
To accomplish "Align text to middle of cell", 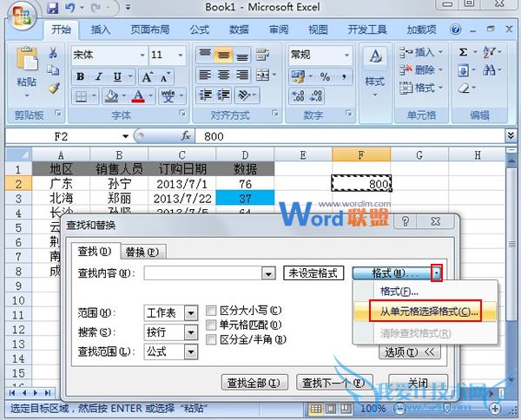I will pos(223,56).
